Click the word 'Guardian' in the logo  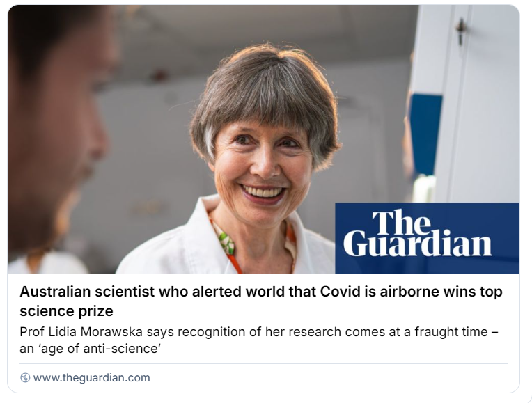click(418, 245)
